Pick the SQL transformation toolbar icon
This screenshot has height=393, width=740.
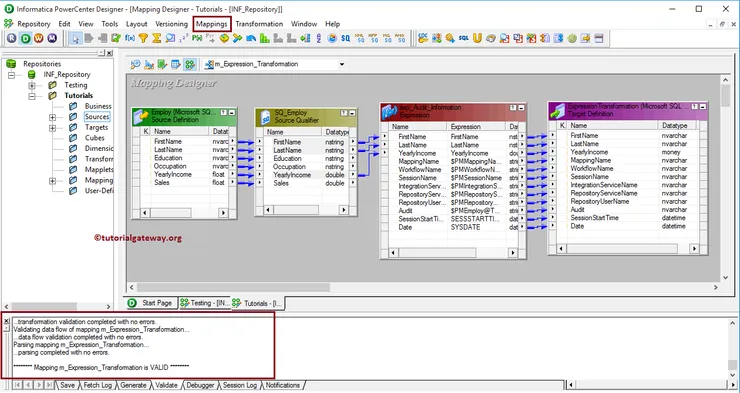coord(463,38)
